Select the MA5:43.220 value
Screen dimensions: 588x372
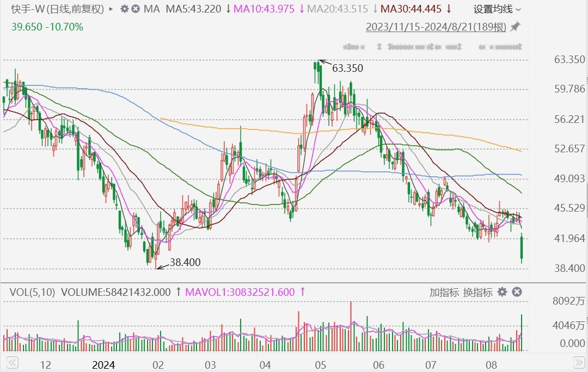(x=193, y=9)
